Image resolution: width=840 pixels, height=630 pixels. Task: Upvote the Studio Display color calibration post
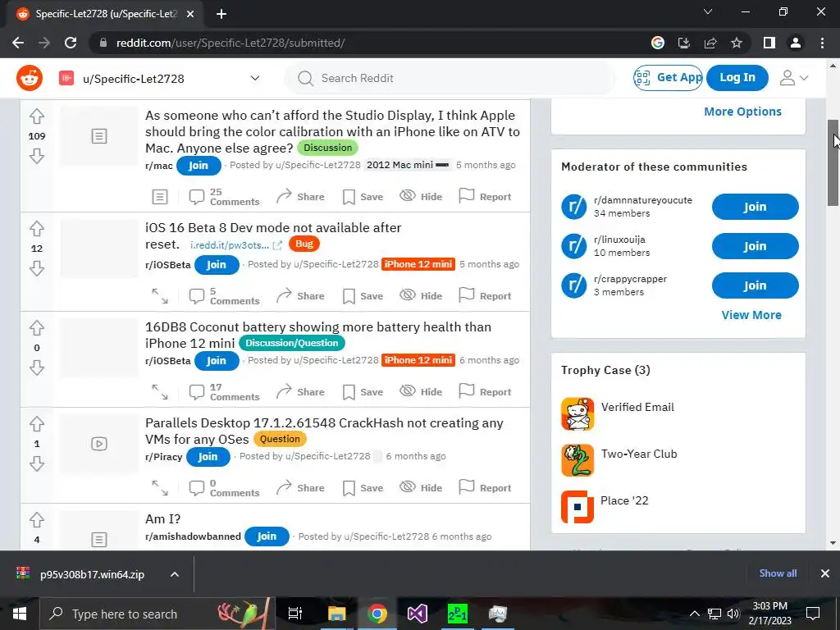click(x=36, y=116)
